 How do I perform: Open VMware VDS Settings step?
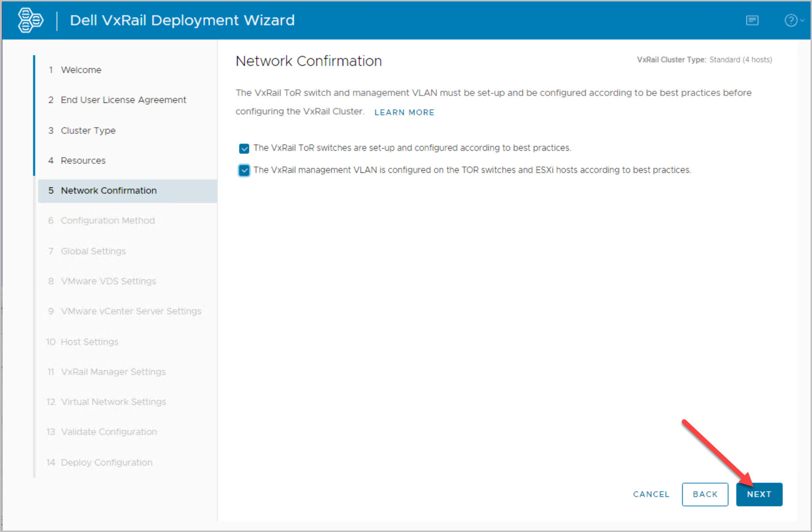click(x=108, y=281)
